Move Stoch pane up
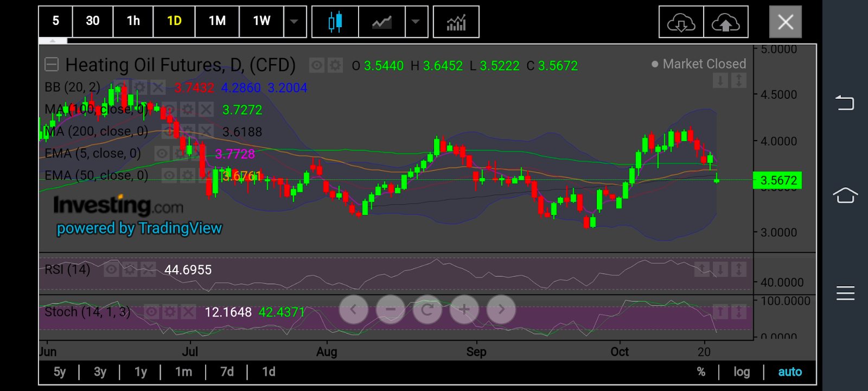The image size is (868, 391). pos(720,312)
